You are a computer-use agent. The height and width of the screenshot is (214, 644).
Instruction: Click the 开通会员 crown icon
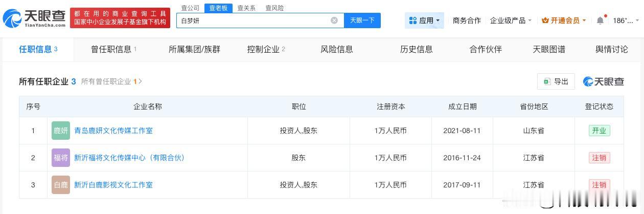pos(545,20)
